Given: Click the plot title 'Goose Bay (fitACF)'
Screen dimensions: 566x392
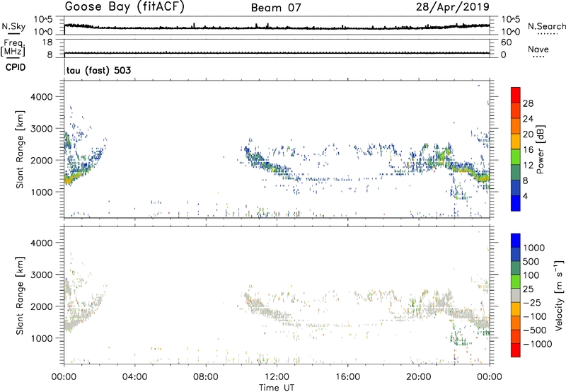Looking at the screenshot, I should click(x=125, y=7).
